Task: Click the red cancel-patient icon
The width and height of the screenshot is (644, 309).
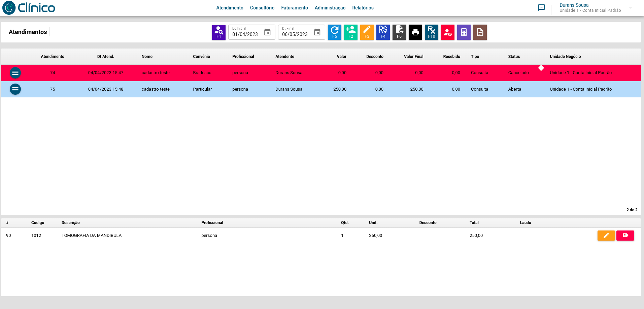Action: tap(447, 32)
